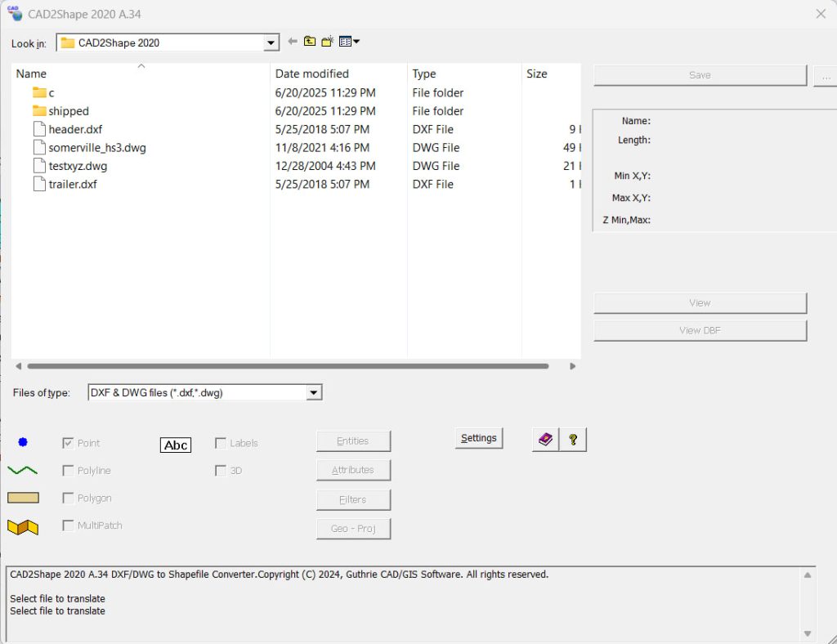This screenshot has width=837, height=644.
Task: Click the Abc label style icon
Action: click(176, 445)
